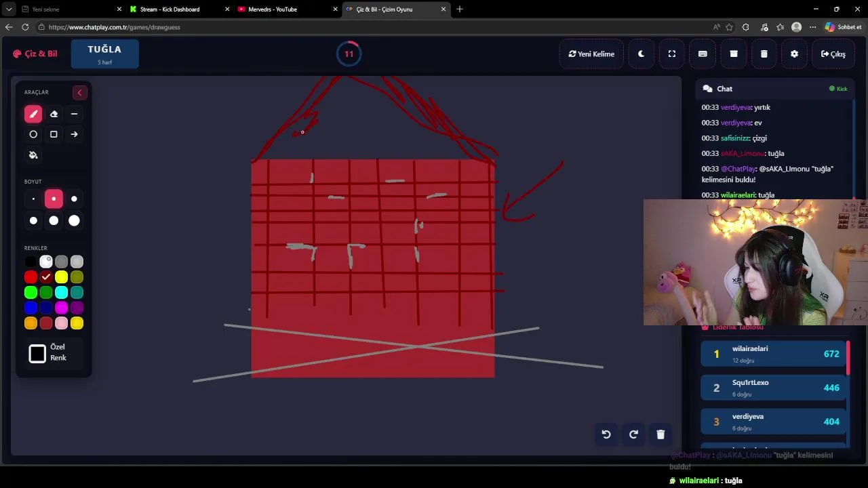Image resolution: width=868 pixels, height=488 pixels.
Task: Undo the last drawing stroke
Action: pyautogui.click(x=606, y=434)
